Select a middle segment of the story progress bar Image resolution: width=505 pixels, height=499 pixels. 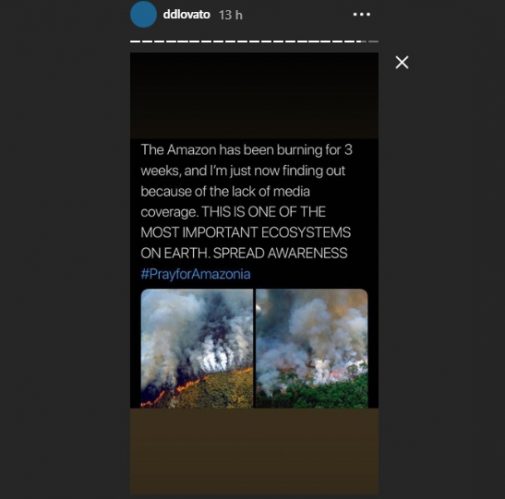254,42
